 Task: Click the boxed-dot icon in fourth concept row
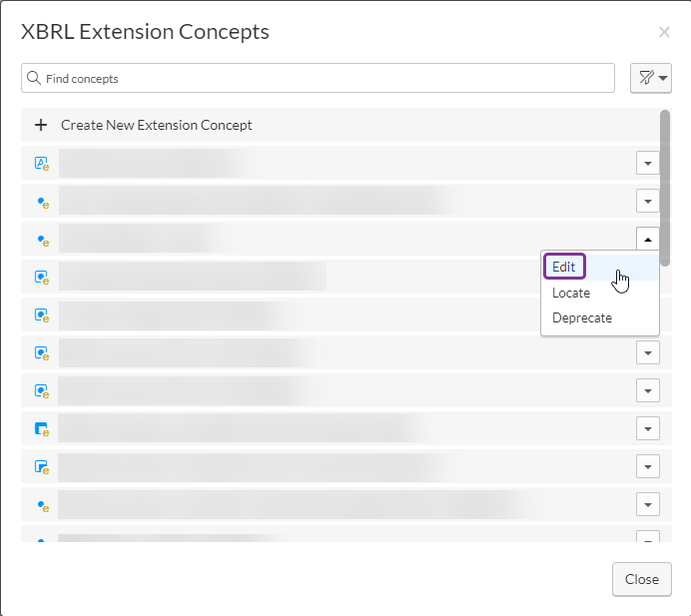point(42,277)
